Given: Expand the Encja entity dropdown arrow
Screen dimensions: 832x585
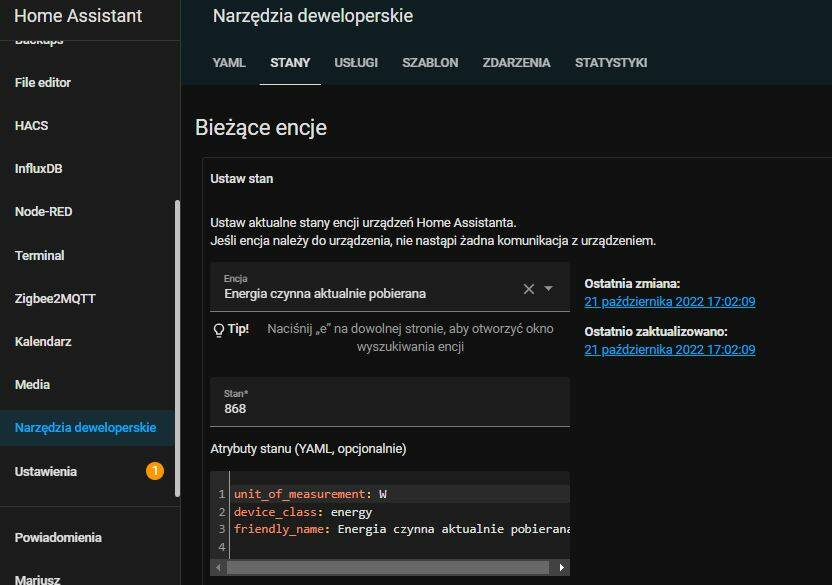Looking at the screenshot, I should click(549, 288).
